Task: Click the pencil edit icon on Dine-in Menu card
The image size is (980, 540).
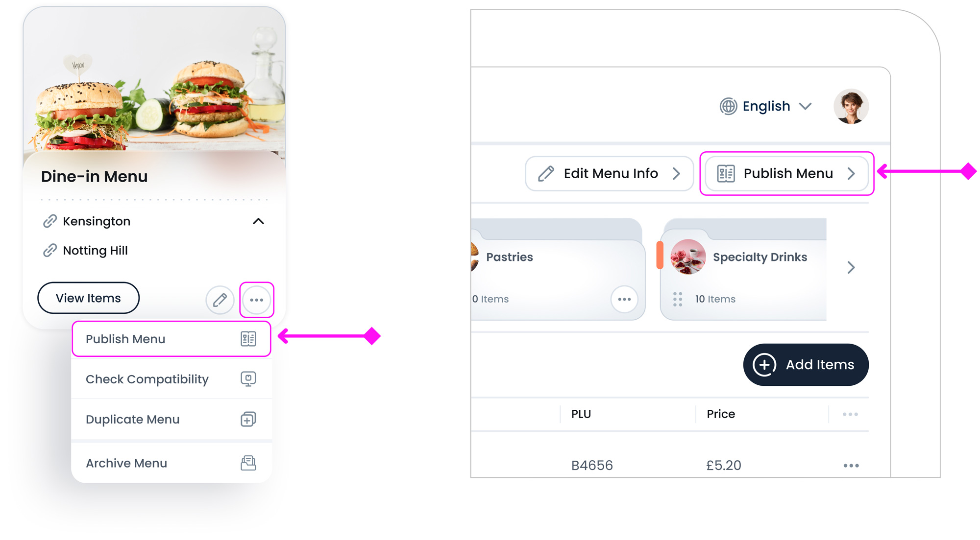Action: [220, 300]
